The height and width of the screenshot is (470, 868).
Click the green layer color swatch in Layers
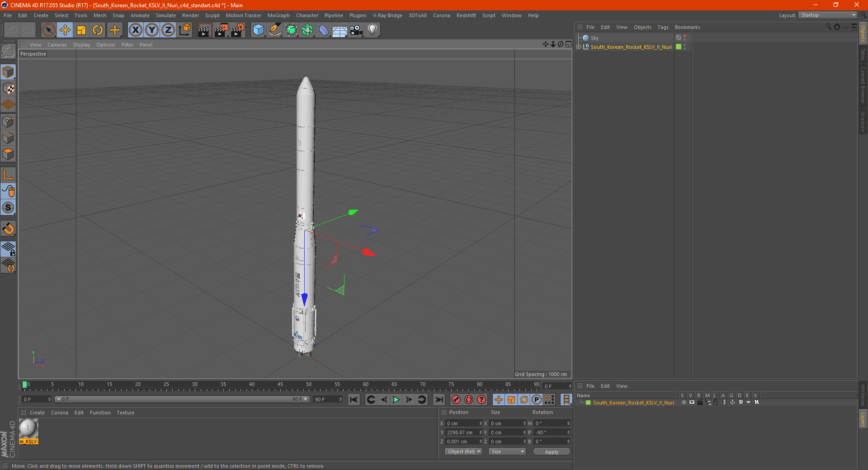pyautogui.click(x=588, y=402)
